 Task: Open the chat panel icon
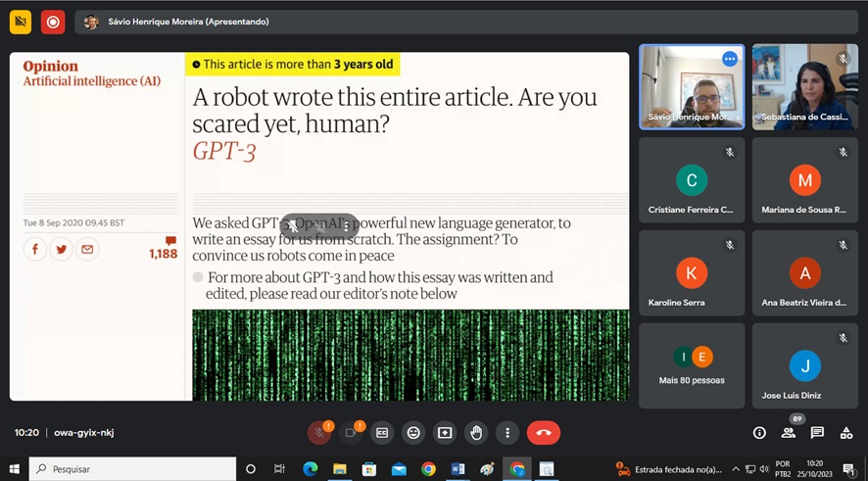coord(817,433)
